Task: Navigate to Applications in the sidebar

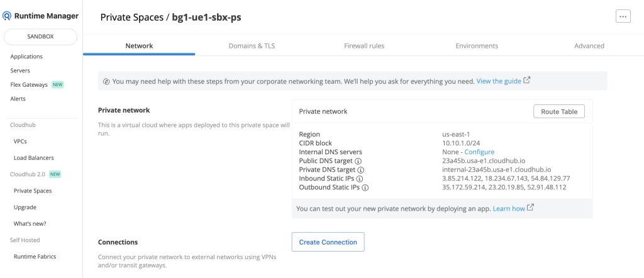Action: pyautogui.click(x=26, y=57)
